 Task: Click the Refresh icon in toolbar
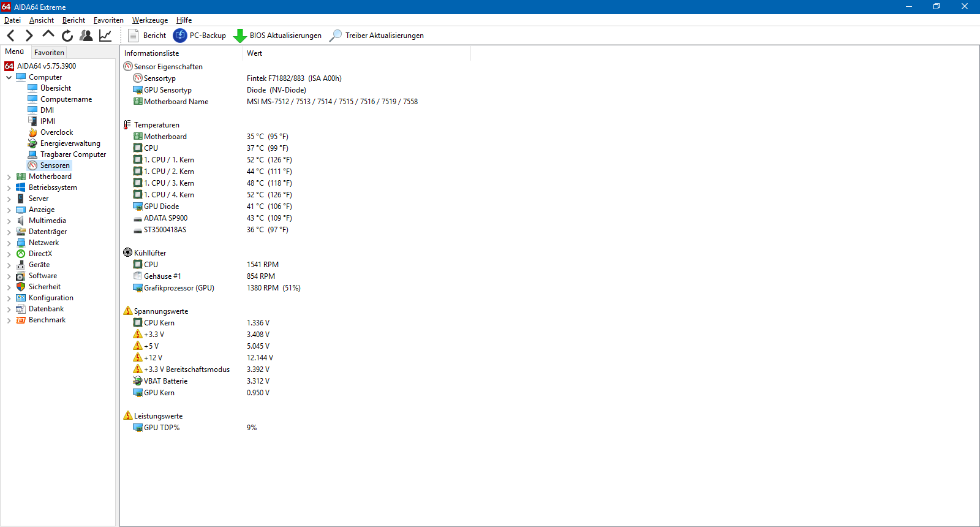[67, 36]
